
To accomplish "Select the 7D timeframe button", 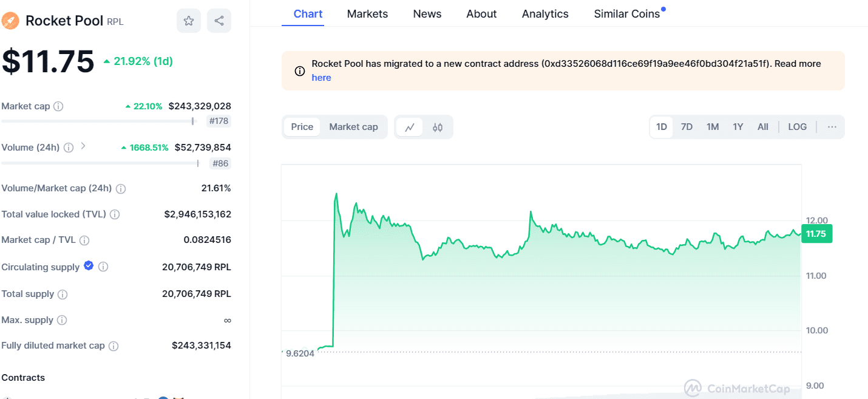I will (687, 126).
